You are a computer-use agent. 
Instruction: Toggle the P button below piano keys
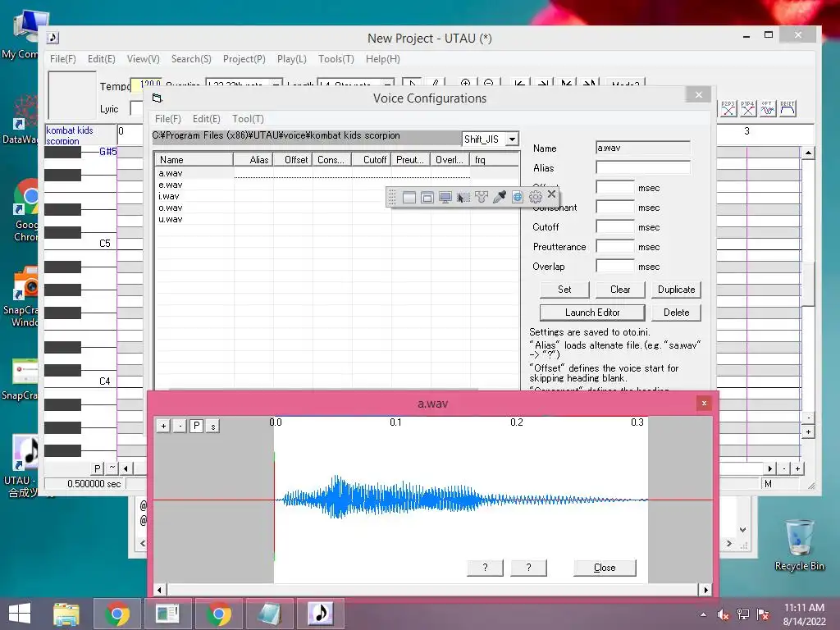pos(97,468)
